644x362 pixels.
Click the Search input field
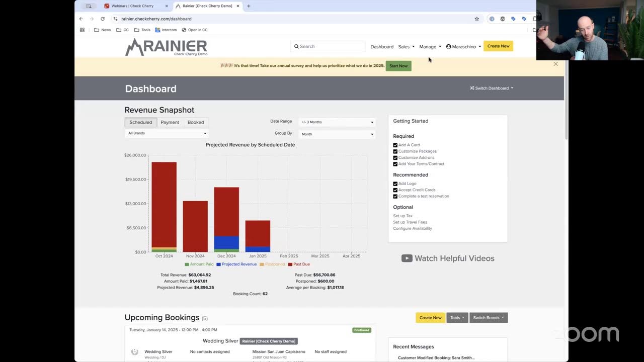pos(328,46)
